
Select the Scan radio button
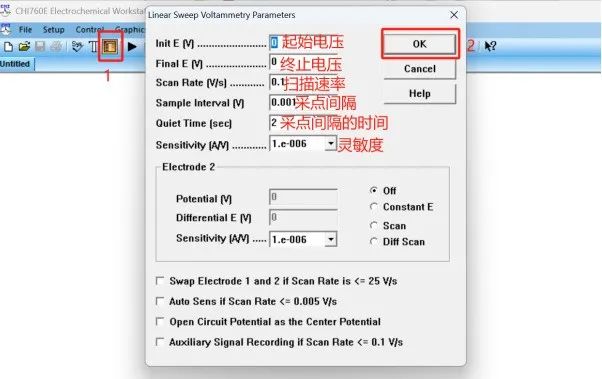click(374, 225)
